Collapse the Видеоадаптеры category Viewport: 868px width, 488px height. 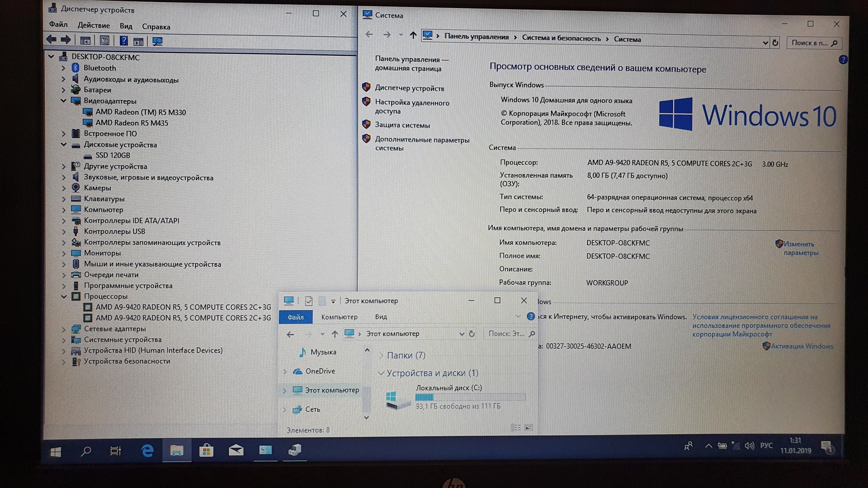tap(64, 101)
